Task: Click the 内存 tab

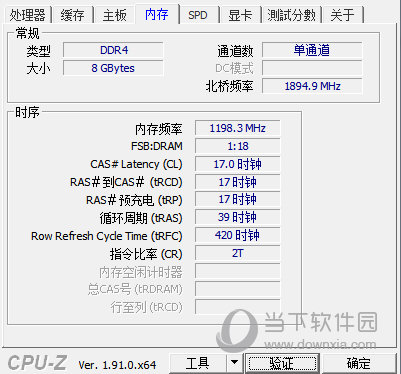Action: point(157,14)
